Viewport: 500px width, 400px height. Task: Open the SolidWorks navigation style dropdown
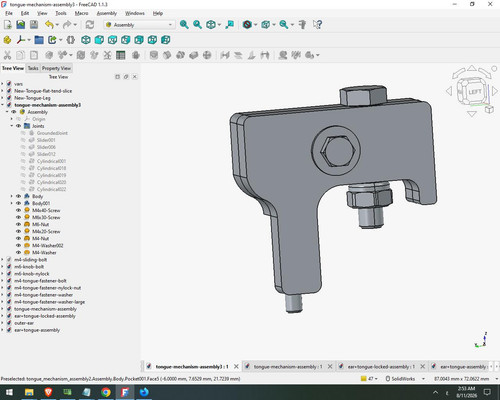406,379
